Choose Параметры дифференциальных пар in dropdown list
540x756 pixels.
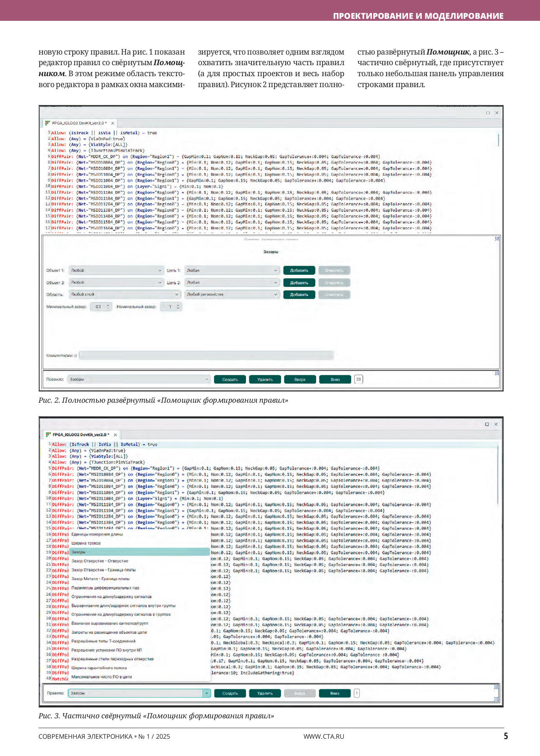click(105, 588)
